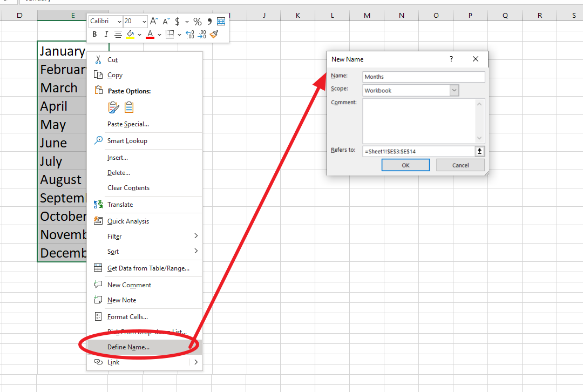Click the scissors Cut icon
Screen dimensions: 583x392
[98, 59]
